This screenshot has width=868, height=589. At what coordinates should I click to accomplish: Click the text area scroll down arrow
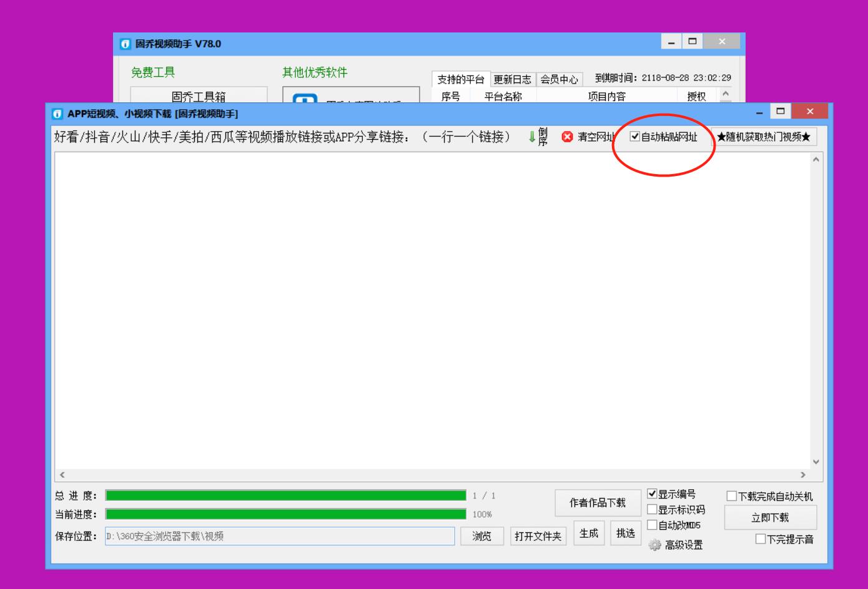816,462
